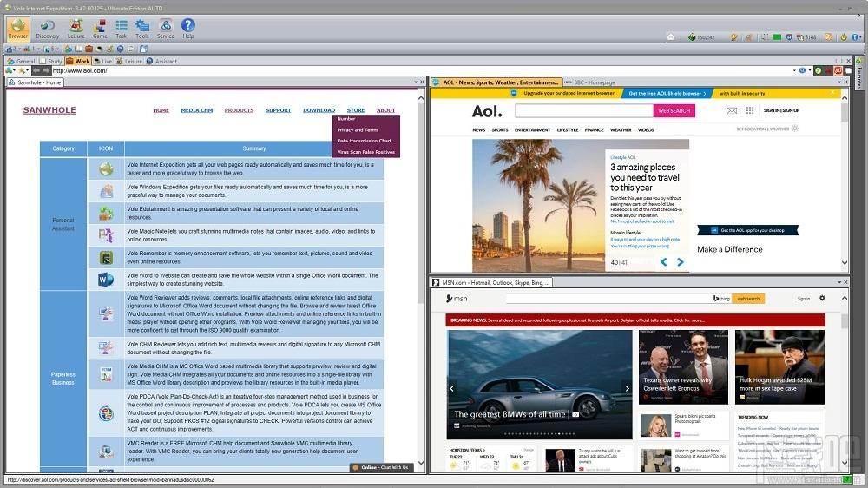Image resolution: width=868 pixels, height=488 pixels.
Task: Click the green rectangle status icon
Action: pyautogui.click(x=777, y=37)
